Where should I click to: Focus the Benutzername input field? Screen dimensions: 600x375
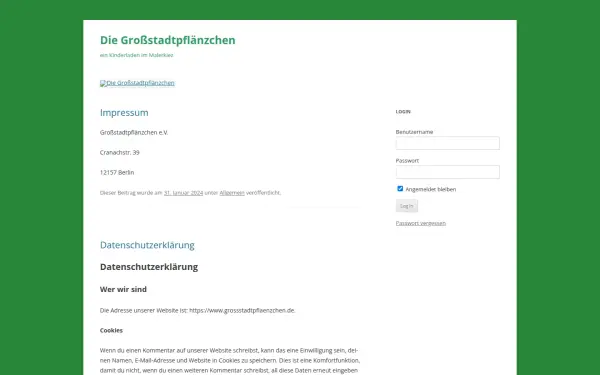click(447, 143)
